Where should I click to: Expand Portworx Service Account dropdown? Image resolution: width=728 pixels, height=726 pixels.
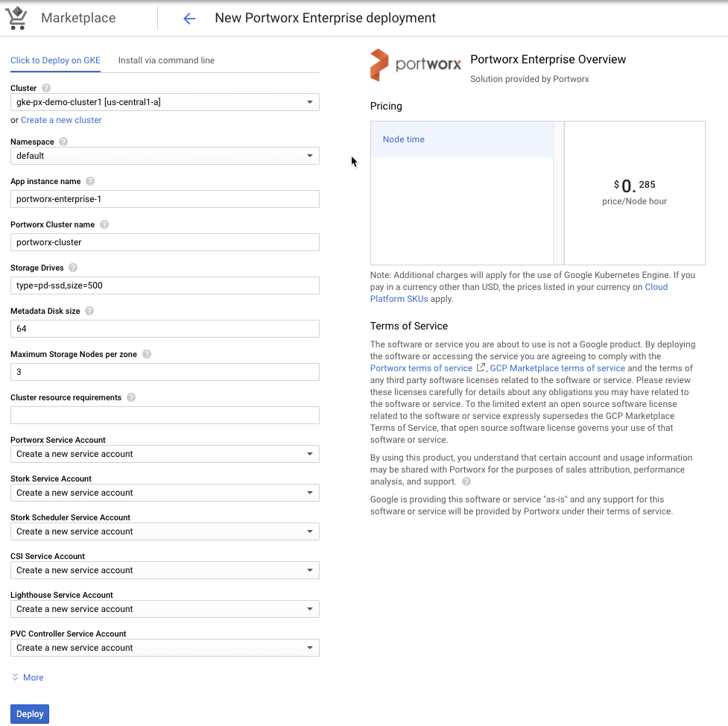click(165, 454)
